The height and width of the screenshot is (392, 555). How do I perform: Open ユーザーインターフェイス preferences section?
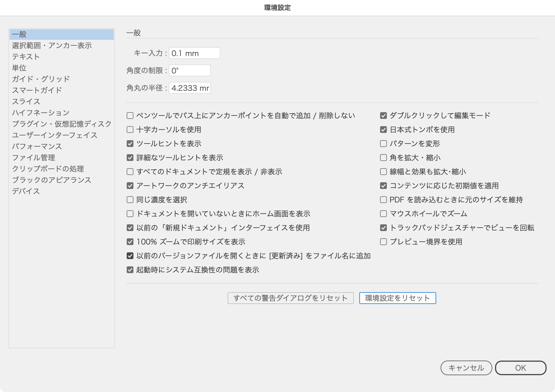[55, 135]
